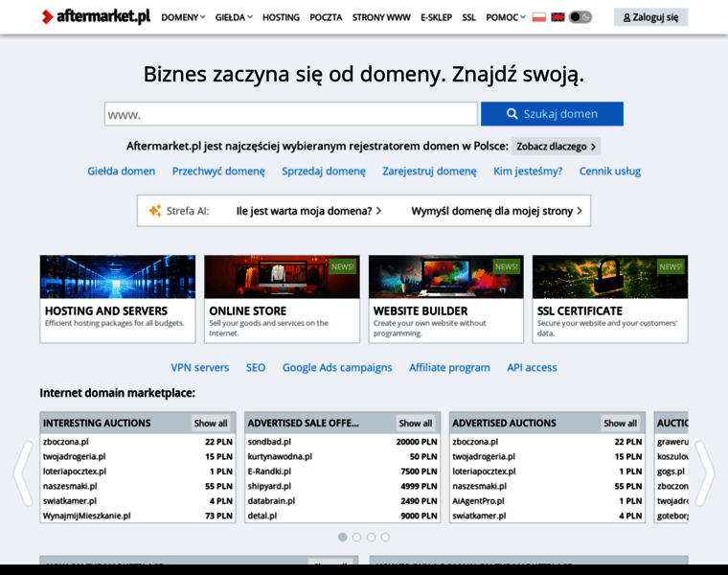Click the Szukaj domen search button
The height and width of the screenshot is (575, 728).
pyautogui.click(x=552, y=114)
